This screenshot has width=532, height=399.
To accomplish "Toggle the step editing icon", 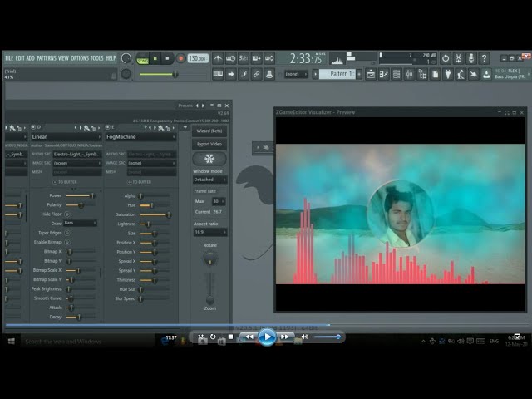I will (244, 74).
